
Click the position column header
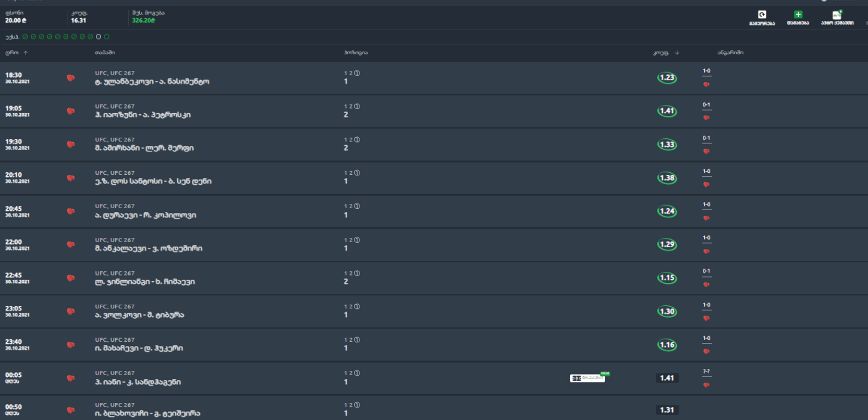356,53
